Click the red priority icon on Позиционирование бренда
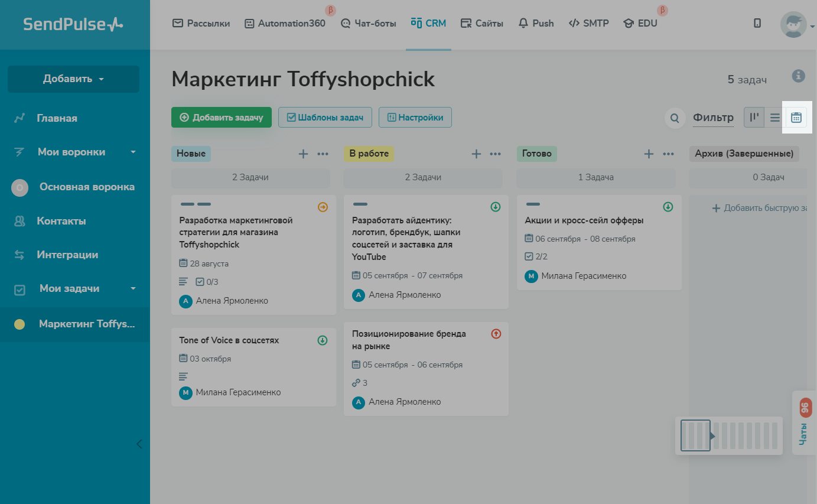This screenshot has width=817, height=504. pos(496,334)
